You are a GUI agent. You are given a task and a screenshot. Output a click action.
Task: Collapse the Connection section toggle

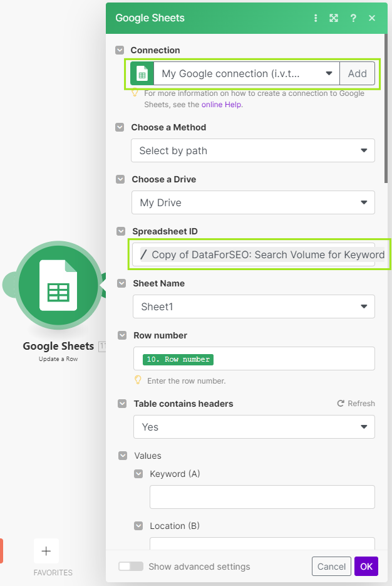[120, 50]
